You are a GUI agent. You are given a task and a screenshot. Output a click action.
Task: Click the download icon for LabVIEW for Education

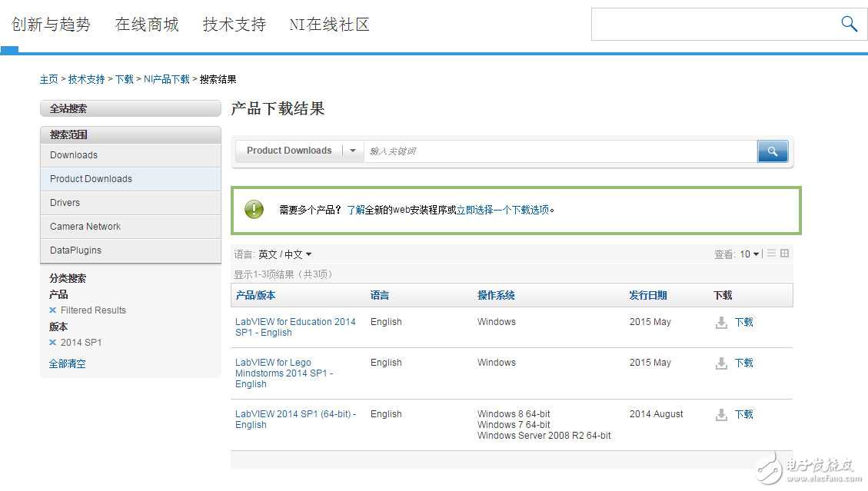[x=721, y=322]
